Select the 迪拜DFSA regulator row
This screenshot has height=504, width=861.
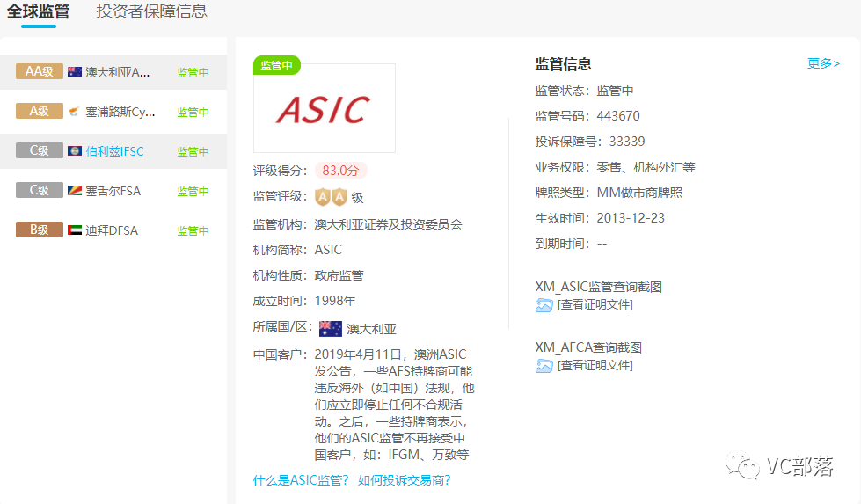pos(113,230)
